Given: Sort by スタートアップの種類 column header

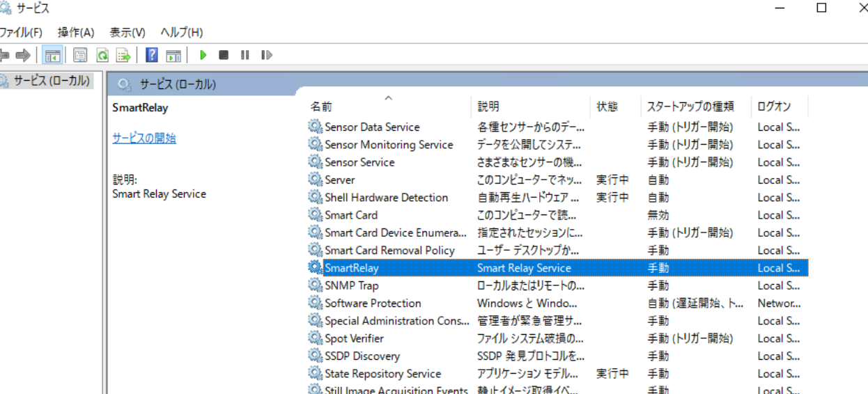Looking at the screenshot, I should [x=690, y=107].
